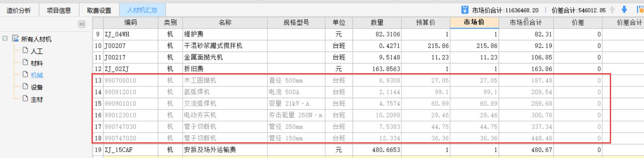644x158 pixels.
Task: Open the column settings gear icon
Action: pyautogui.click(x=640, y=10)
